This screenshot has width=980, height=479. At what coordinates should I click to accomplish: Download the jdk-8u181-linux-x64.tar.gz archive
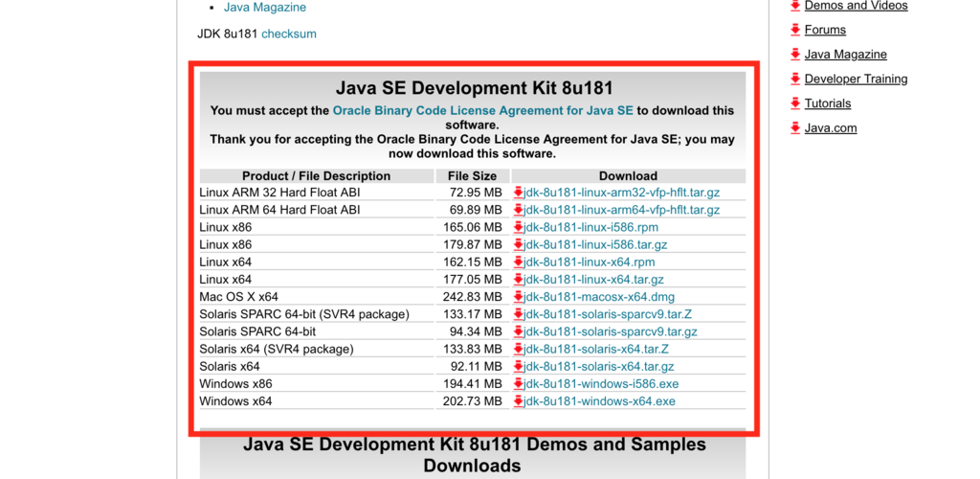click(593, 280)
